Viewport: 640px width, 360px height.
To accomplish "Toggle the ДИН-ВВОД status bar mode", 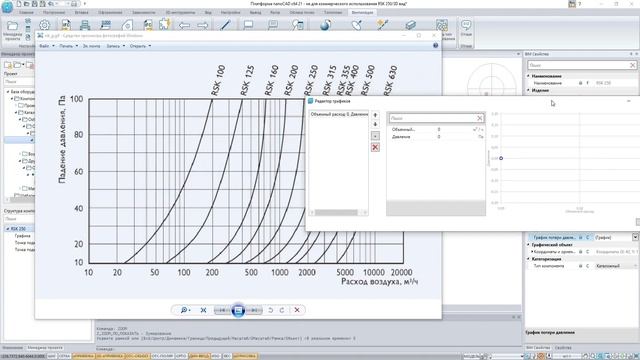I will point(199,356).
